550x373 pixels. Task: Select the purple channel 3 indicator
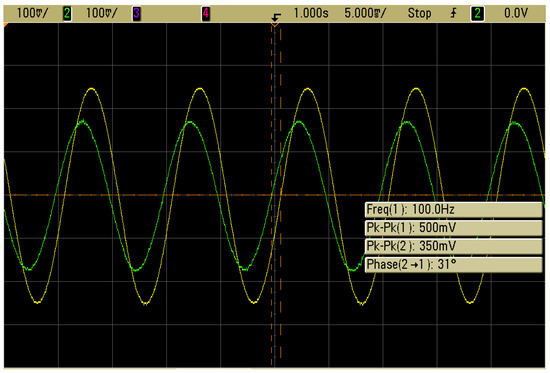136,14
